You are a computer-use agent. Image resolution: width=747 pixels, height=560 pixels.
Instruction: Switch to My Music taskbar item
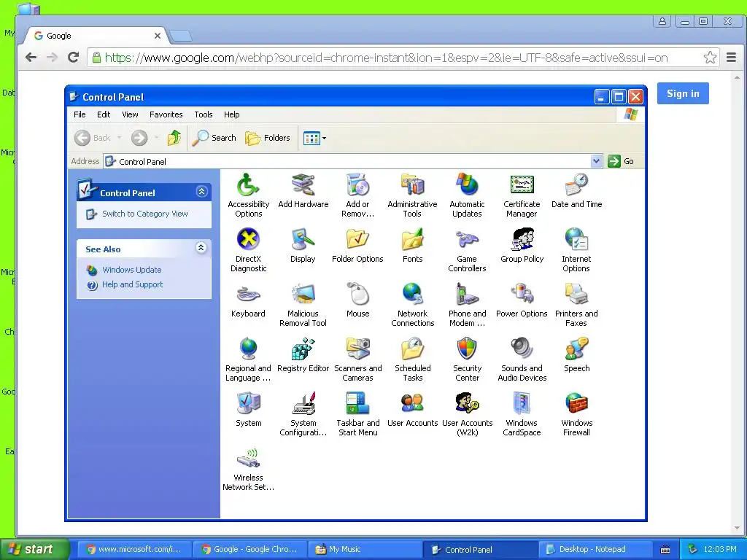click(366, 549)
